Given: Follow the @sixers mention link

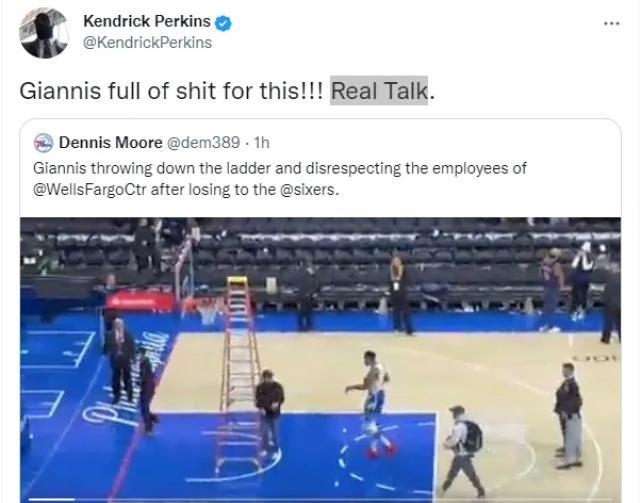Looking at the screenshot, I should (309, 190).
